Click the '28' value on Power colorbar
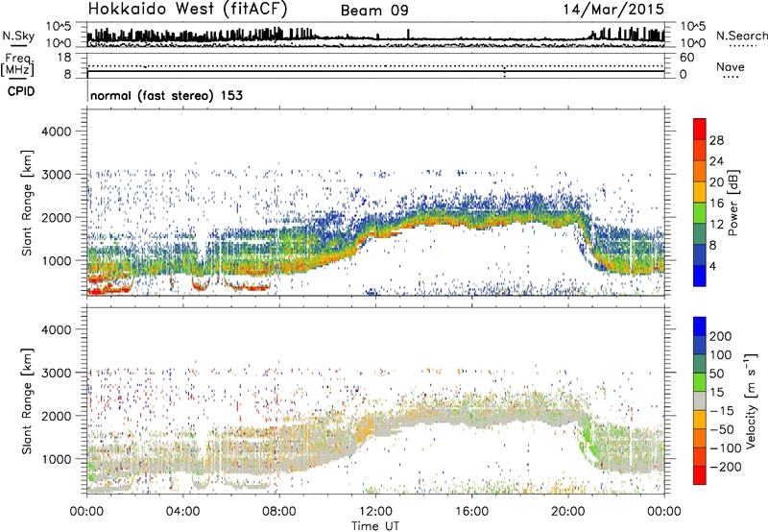768x532 pixels. click(716, 140)
